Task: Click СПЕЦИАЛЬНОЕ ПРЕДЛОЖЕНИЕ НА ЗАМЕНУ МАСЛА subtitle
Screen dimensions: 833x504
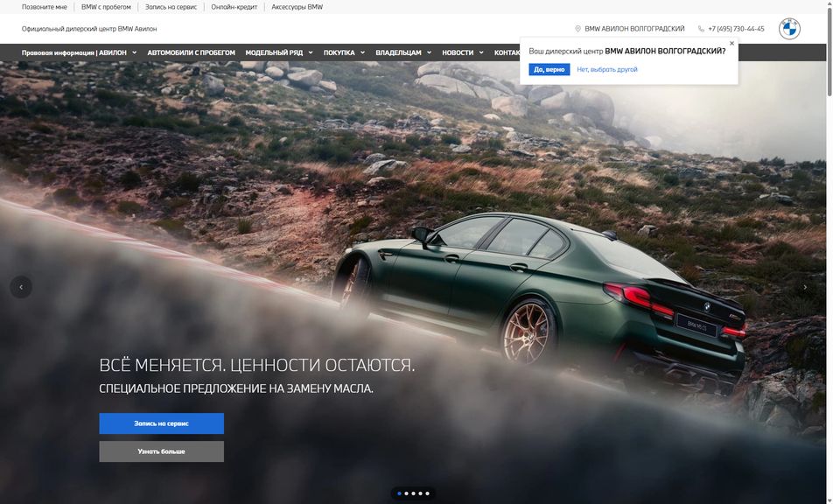Action: pyautogui.click(x=236, y=388)
